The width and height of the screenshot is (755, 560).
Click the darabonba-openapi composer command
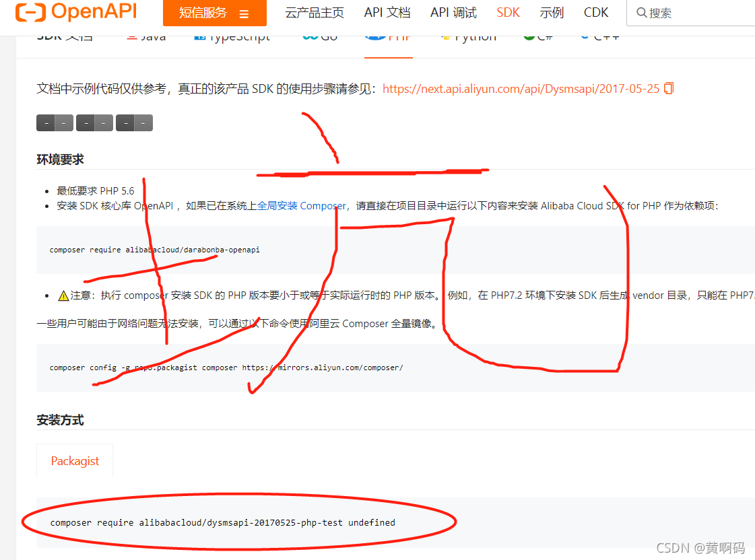point(154,250)
